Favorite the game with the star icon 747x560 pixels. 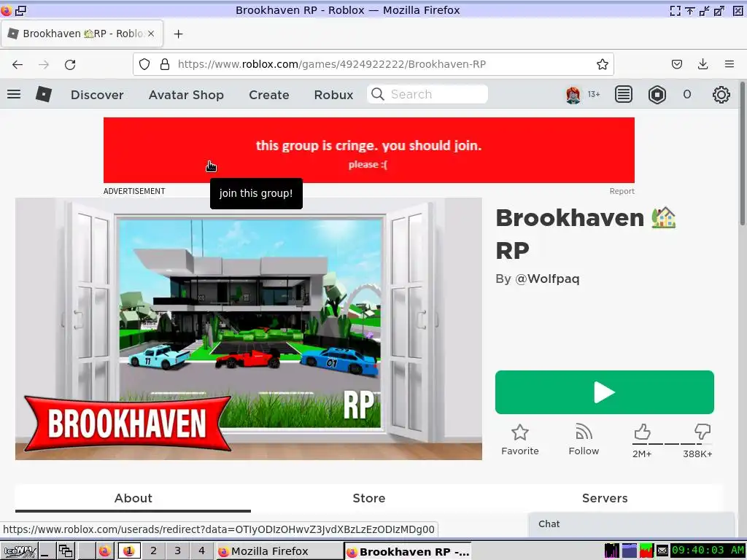point(519,432)
